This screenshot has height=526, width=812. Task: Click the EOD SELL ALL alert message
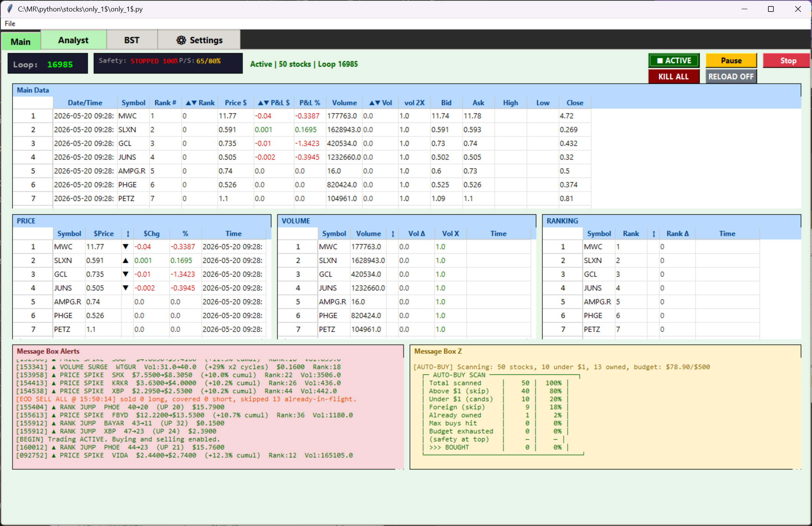[186, 399]
